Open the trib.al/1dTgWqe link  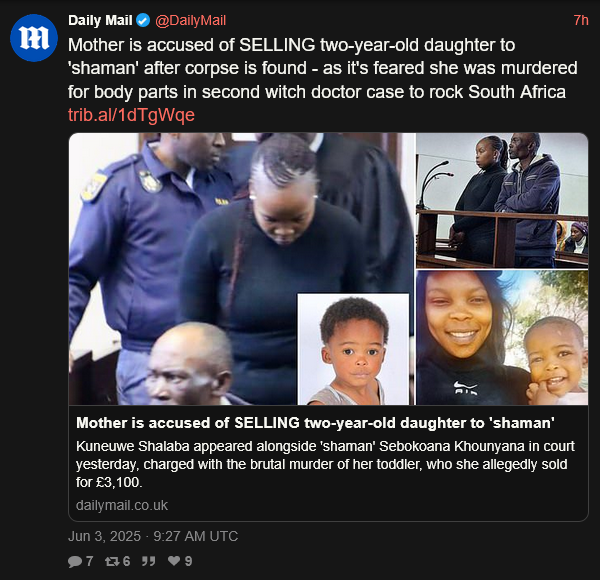point(131,115)
